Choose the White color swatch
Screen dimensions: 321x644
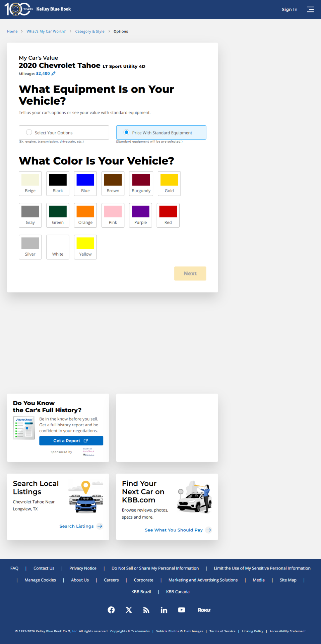[x=58, y=247]
